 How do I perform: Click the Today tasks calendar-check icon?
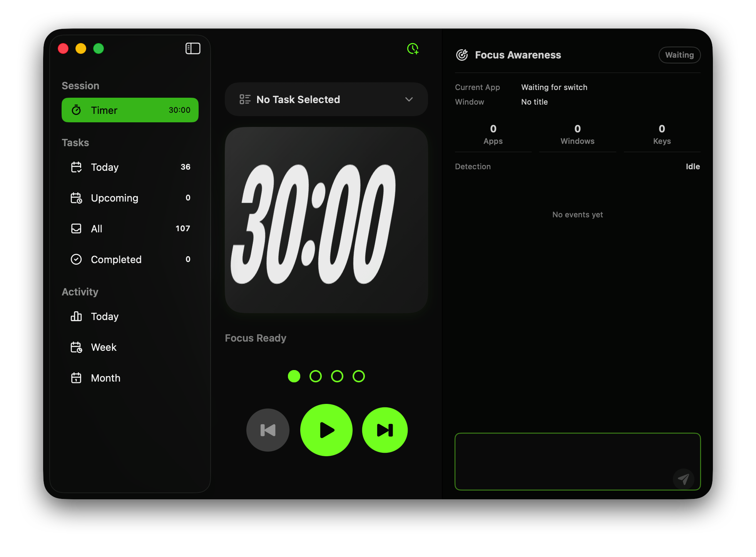coord(76,167)
